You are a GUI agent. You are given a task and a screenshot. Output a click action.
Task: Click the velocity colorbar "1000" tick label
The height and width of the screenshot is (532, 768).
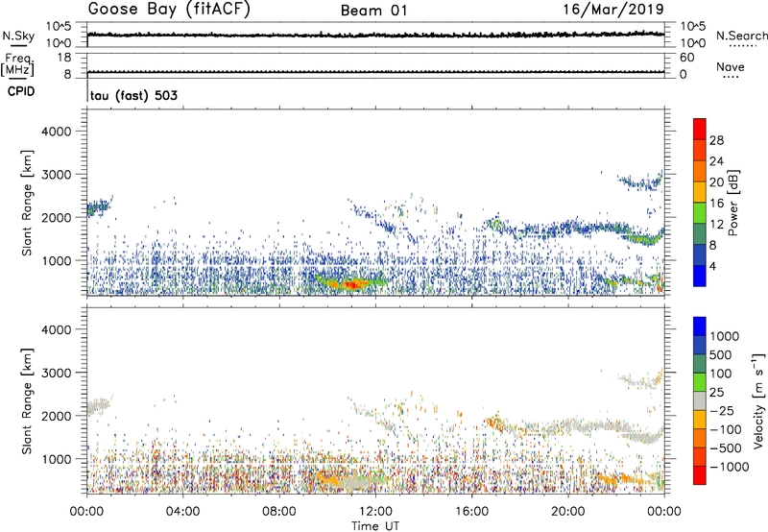click(x=725, y=336)
